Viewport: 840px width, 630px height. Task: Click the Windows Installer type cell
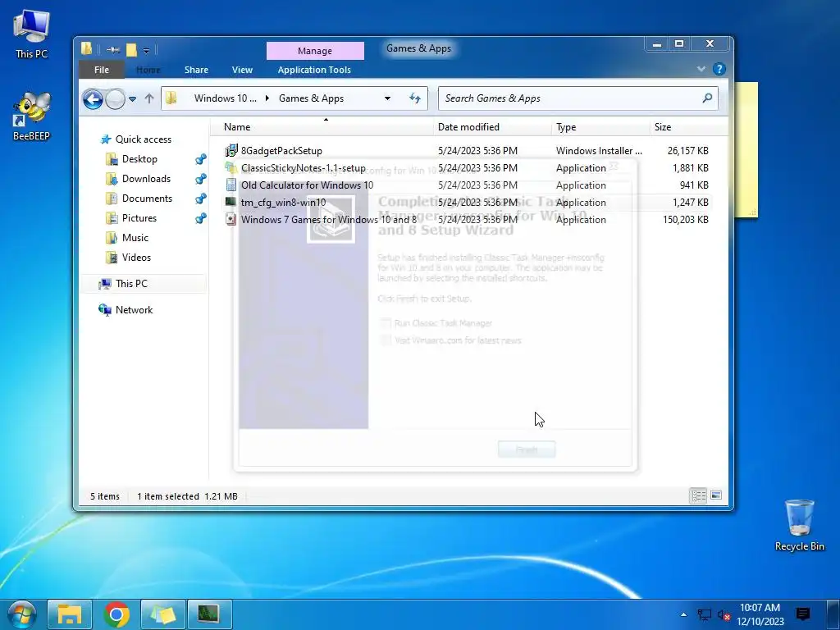(x=599, y=151)
